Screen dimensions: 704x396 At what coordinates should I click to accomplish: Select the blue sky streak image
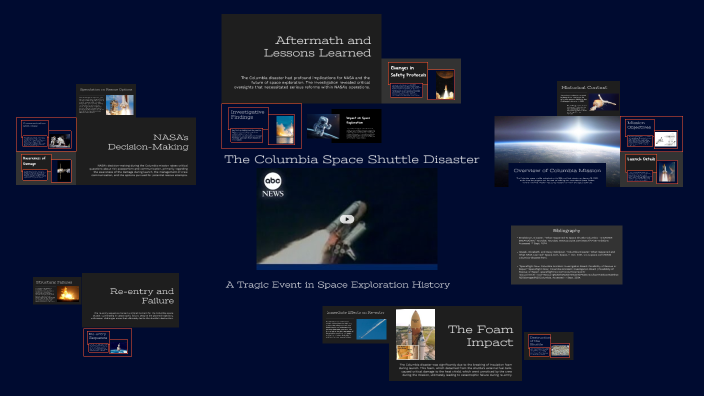[371, 329]
